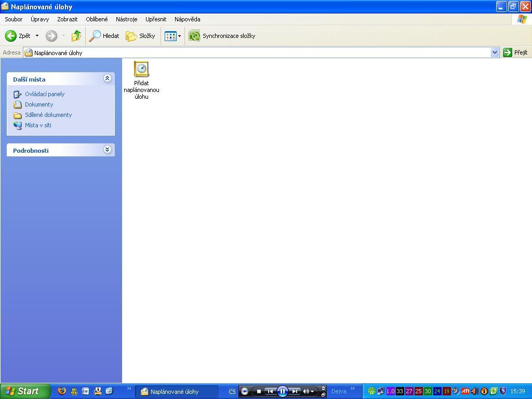Expand the Dejva toolbar chevron
The height and width of the screenshot is (399, 532).
353,389
